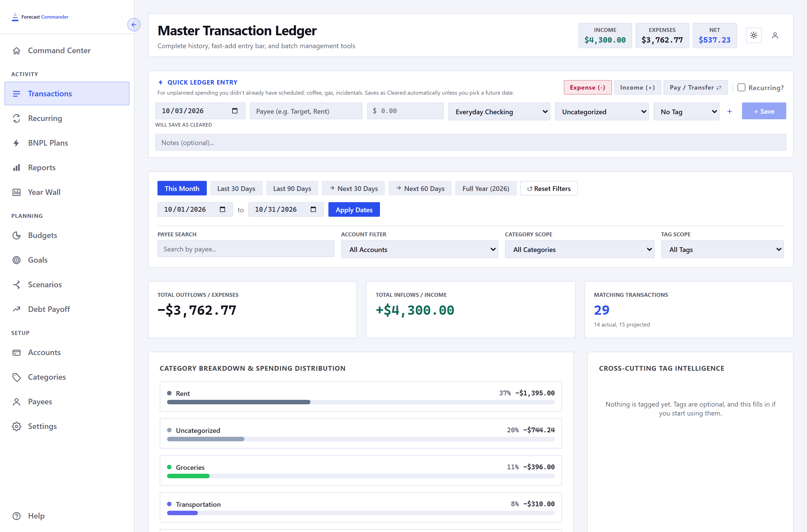Go to Budgets in the planning section
The height and width of the screenshot is (532, 807).
(67, 235)
